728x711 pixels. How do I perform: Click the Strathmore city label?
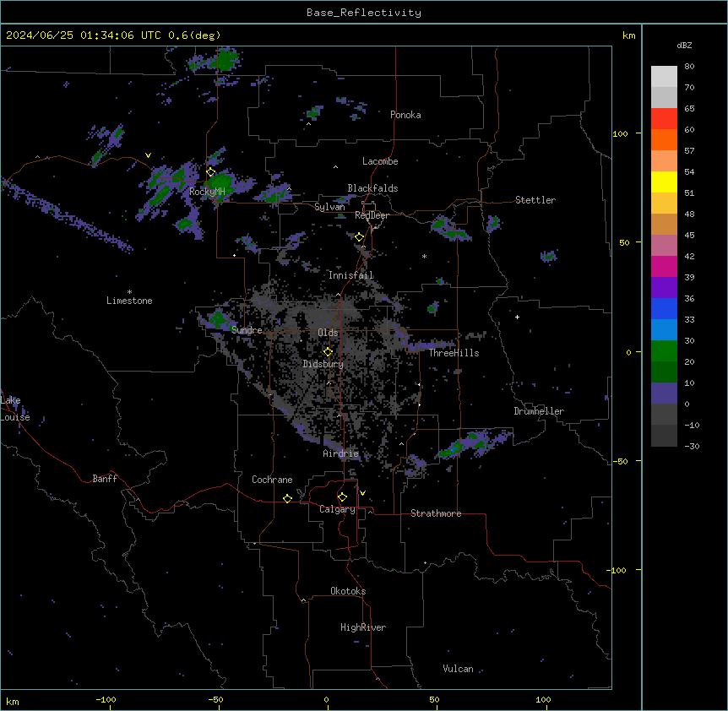[x=436, y=513]
